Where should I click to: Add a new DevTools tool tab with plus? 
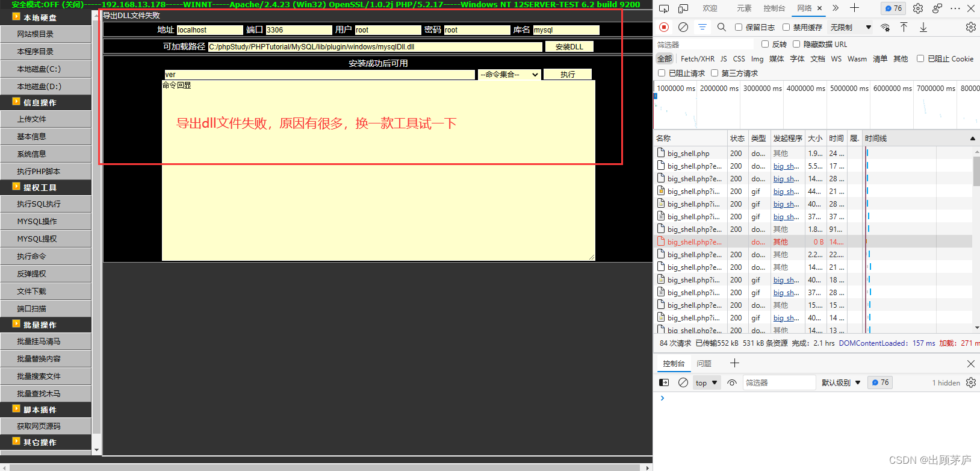pyautogui.click(x=854, y=8)
